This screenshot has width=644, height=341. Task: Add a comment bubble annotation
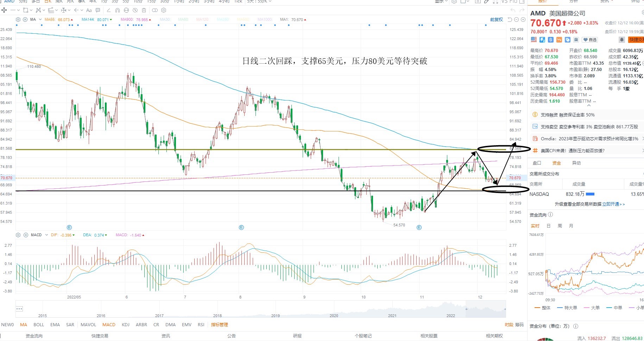point(98,10)
